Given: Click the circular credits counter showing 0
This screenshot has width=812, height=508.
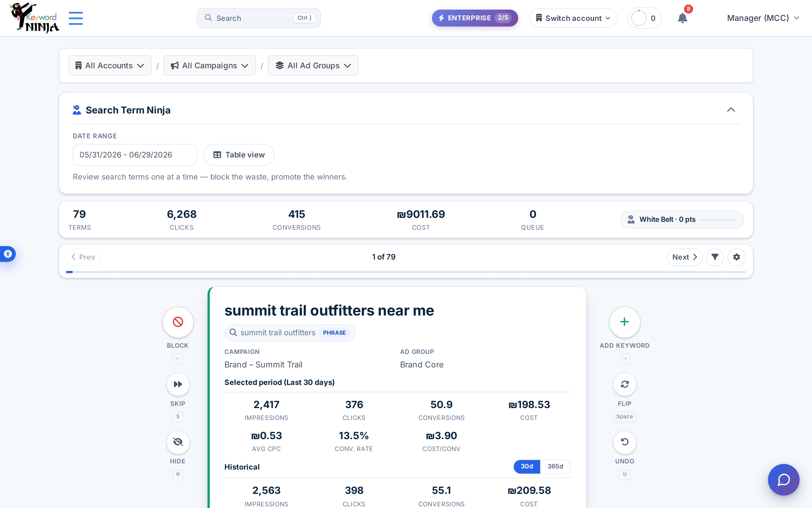Looking at the screenshot, I should 644,18.
